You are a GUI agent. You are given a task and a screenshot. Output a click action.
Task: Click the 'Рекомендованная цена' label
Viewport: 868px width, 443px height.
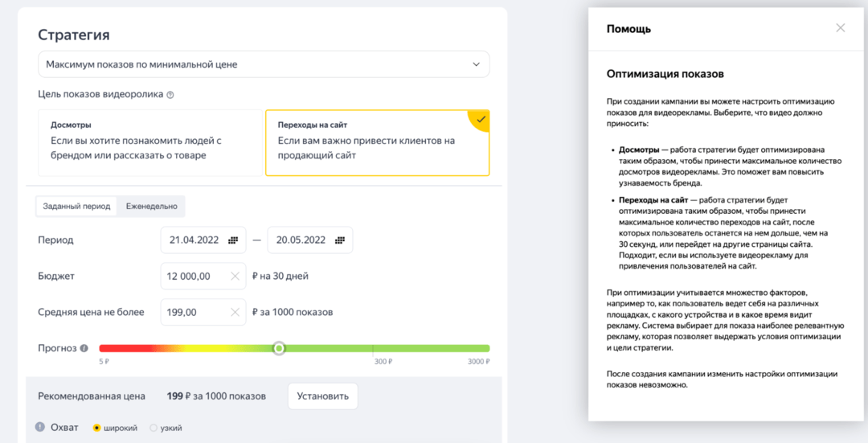point(92,396)
